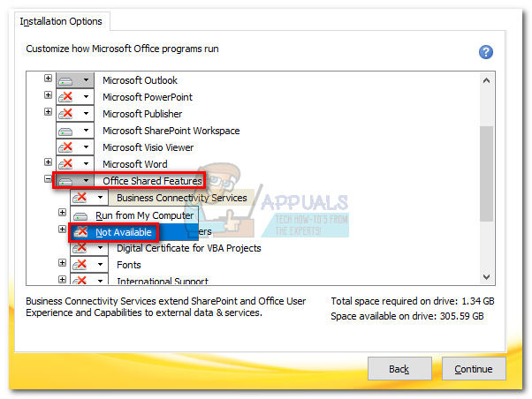The width and height of the screenshot is (532, 399).
Task: Click the drive icon beside Microsoft SharePoint Workspace
Action: click(65, 132)
